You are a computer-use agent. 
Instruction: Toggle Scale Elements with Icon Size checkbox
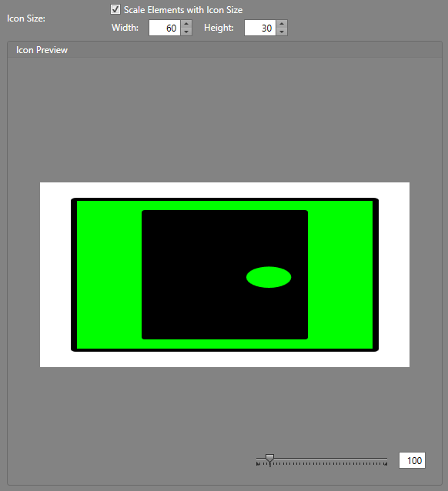click(x=115, y=9)
